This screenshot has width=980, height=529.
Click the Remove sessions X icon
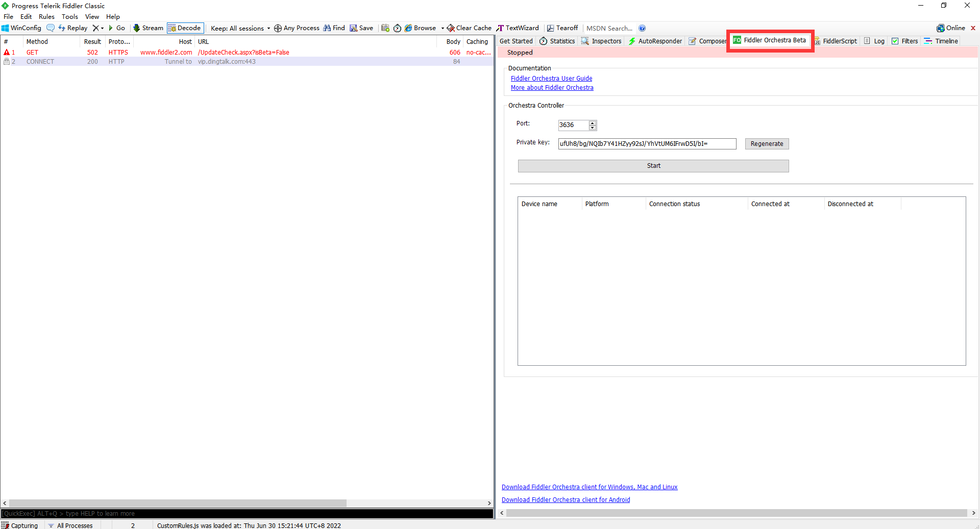[x=95, y=28]
